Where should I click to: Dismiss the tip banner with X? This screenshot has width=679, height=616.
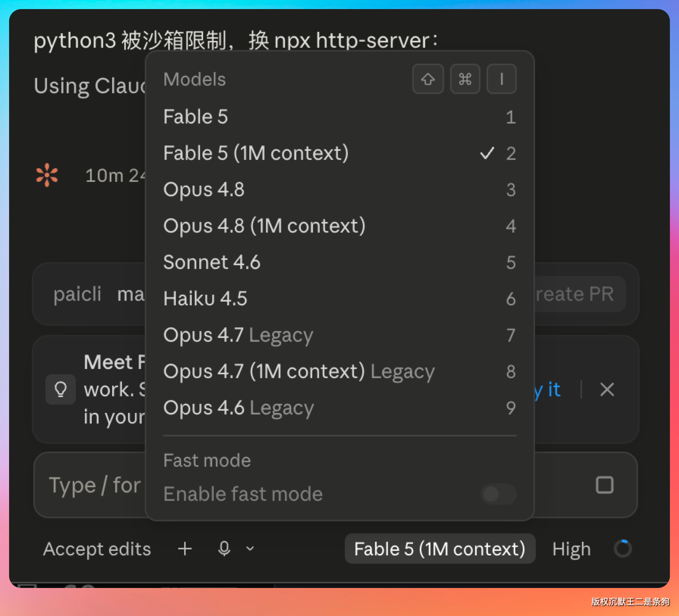tap(607, 389)
